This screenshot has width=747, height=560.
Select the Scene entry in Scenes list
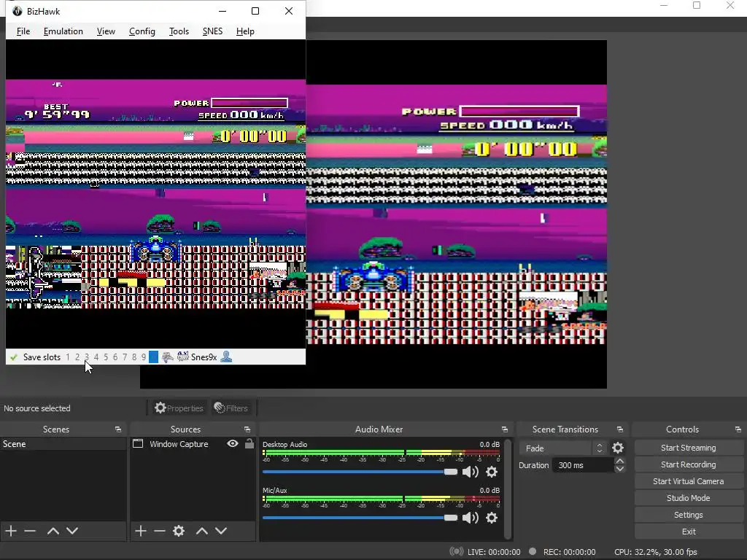[x=63, y=444]
